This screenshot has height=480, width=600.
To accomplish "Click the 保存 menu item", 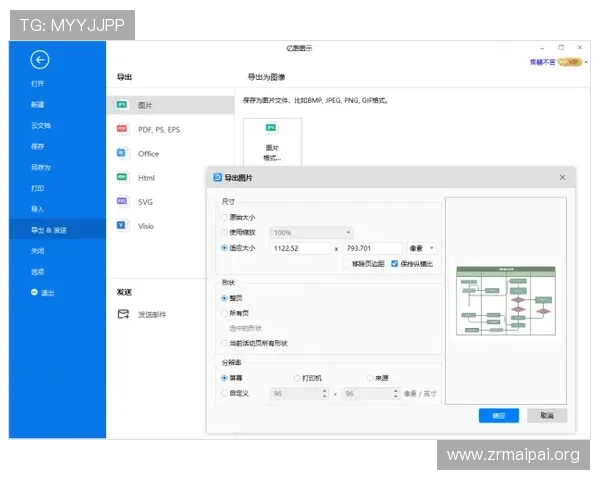I will coord(38,146).
